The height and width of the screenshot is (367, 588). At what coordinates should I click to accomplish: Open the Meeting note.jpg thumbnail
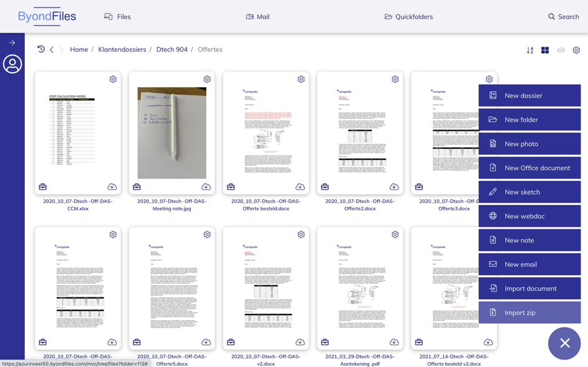click(171, 133)
